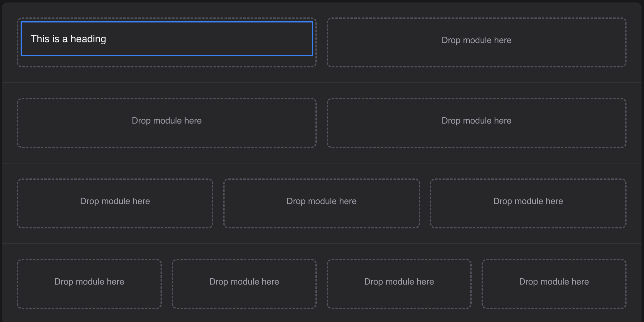The width and height of the screenshot is (644, 322).
Task: Click the text 'This is a heading' to edit
Action: [x=67, y=39]
